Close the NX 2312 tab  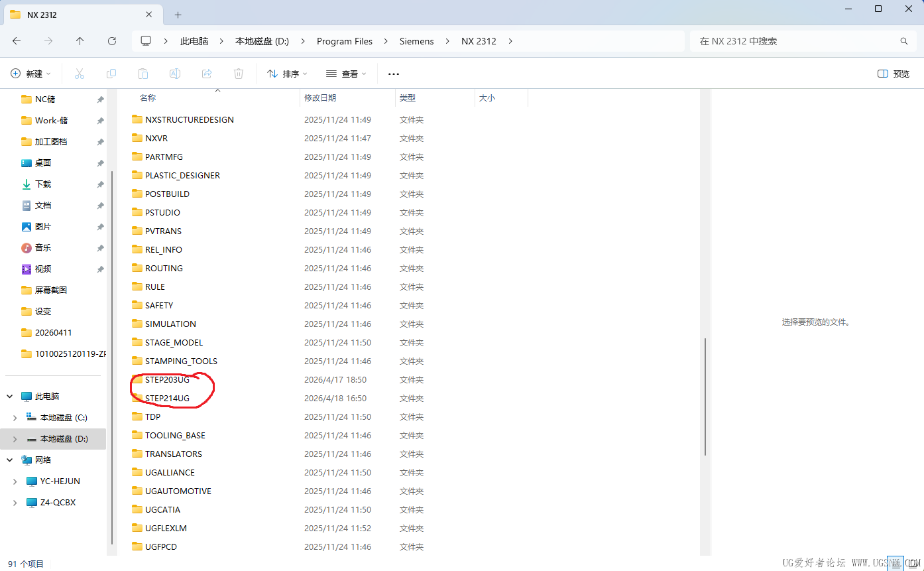coord(150,15)
